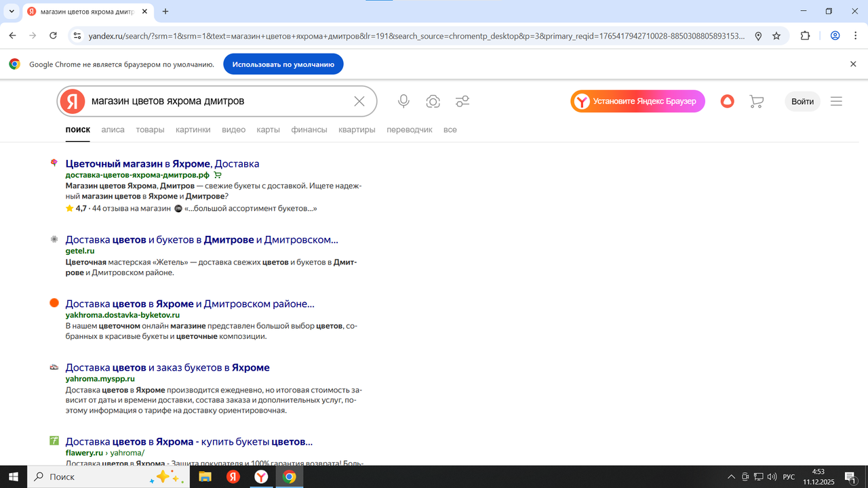Open Yandex red app in taskbar

233,476
